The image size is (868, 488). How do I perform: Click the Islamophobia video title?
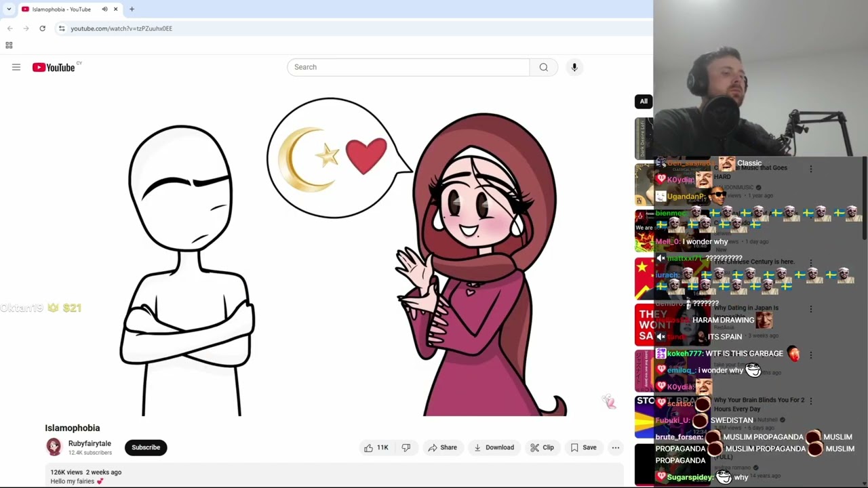point(73,428)
